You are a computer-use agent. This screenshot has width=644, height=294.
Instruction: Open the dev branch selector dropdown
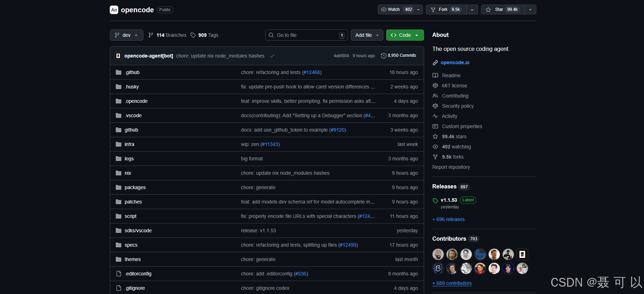coord(126,35)
